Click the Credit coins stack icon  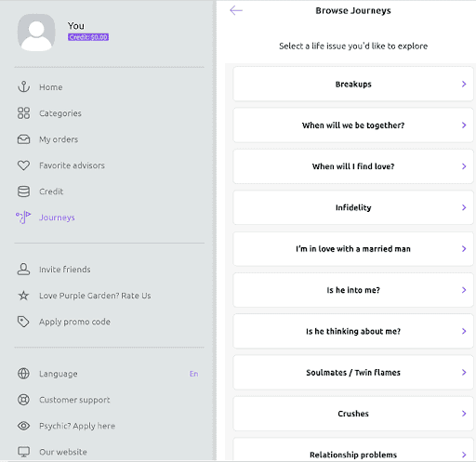click(x=23, y=191)
